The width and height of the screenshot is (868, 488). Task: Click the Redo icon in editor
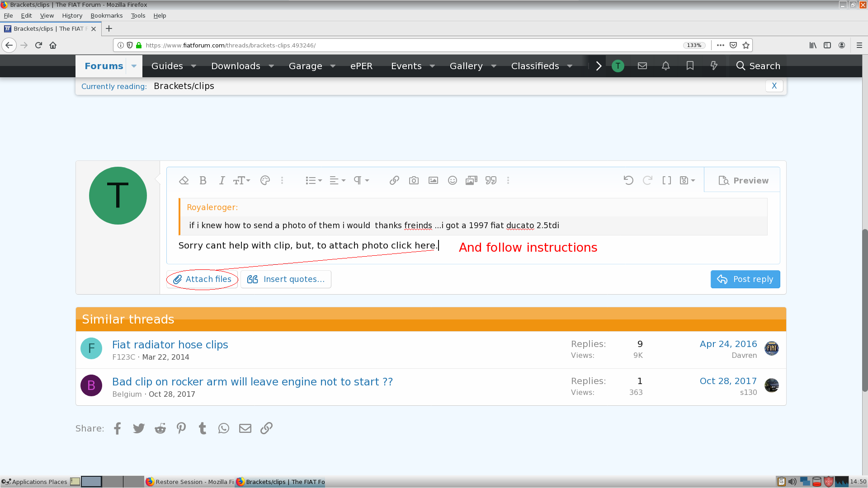click(x=647, y=180)
